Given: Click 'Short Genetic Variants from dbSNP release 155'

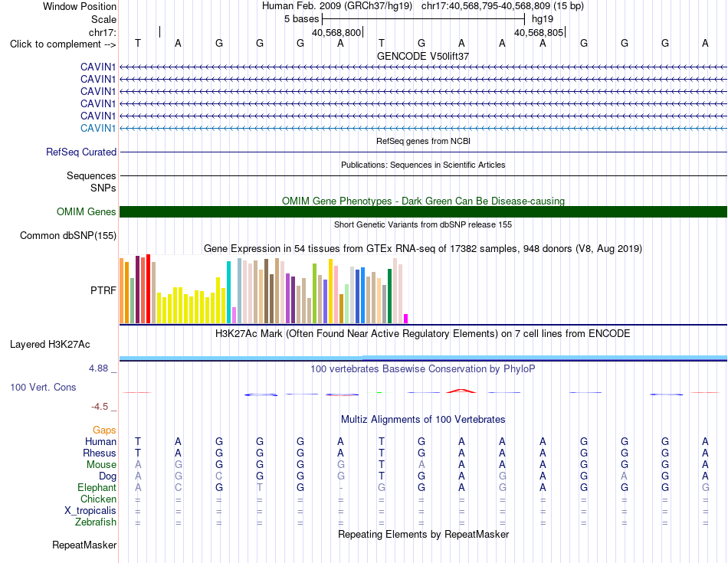Looking at the screenshot, I should click(423, 224).
